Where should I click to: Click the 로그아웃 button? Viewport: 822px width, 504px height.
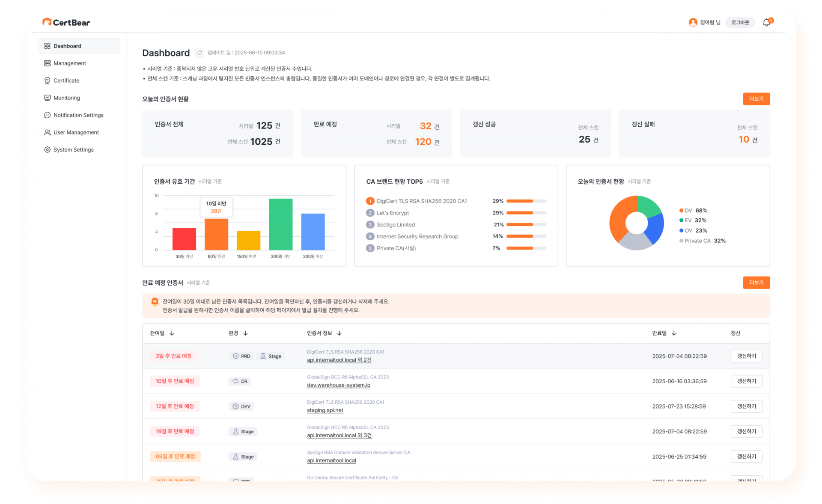[x=740, y=23]
